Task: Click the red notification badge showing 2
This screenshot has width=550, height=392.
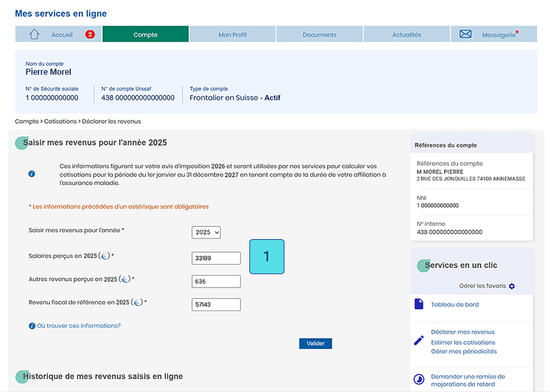Action: click(x=90, y=34)
